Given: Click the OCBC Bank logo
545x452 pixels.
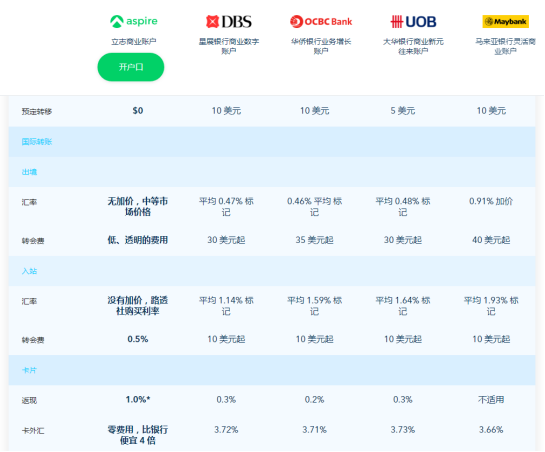Looking at the screenshot, I should point(321,22).
